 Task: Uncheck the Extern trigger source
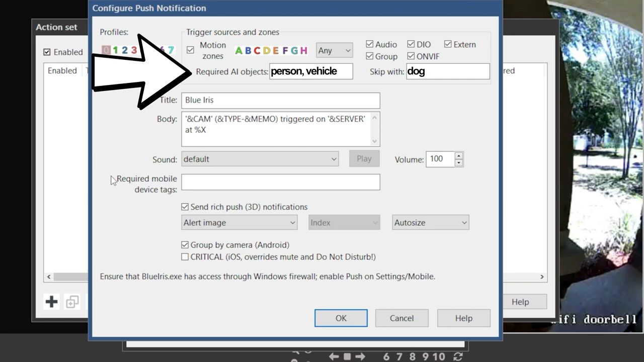(x=448, y=44)
